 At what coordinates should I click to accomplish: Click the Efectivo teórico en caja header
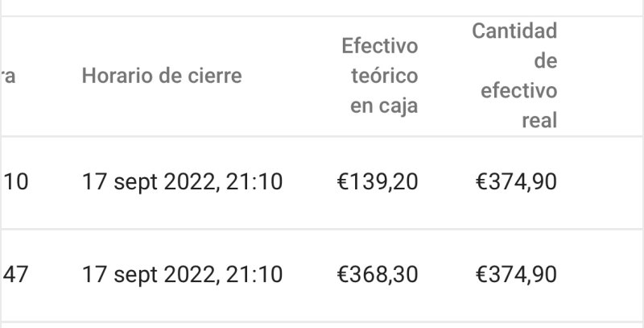click(379, 77)
